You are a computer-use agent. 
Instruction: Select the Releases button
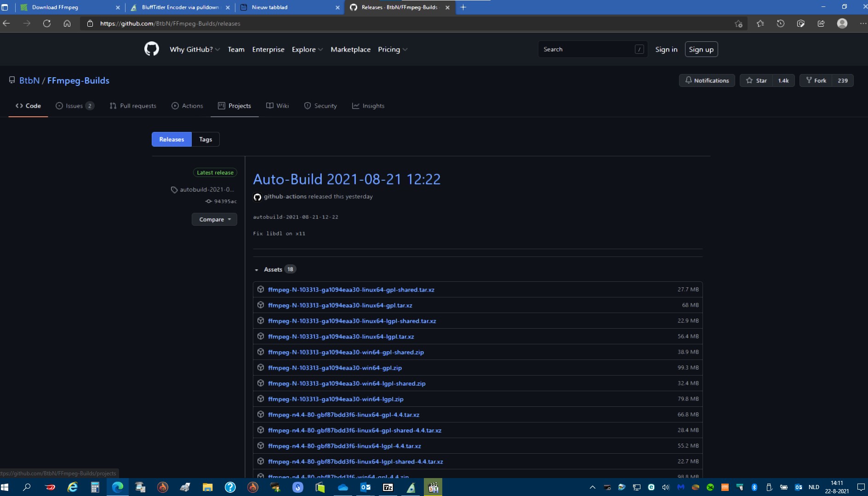(x=171, y=139)
